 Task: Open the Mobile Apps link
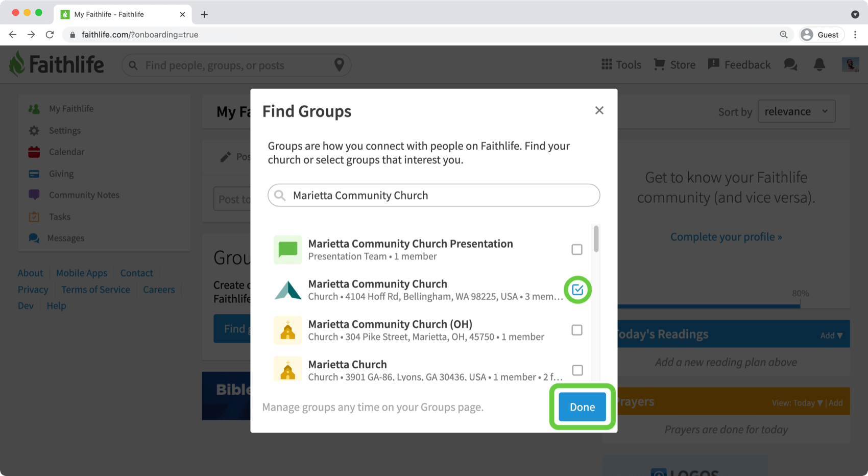(x=82, y=273)
